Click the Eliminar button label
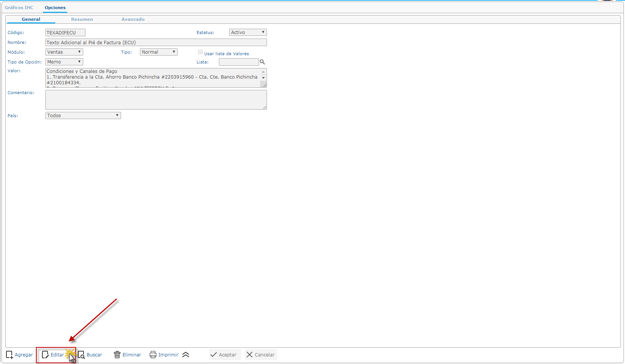 point(132,355)
